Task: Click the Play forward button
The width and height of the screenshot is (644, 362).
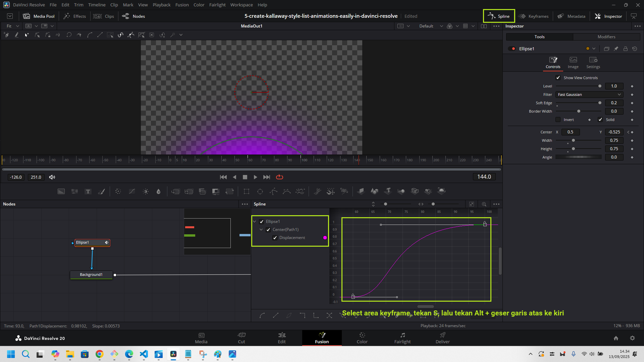Action: coord(255,177)
